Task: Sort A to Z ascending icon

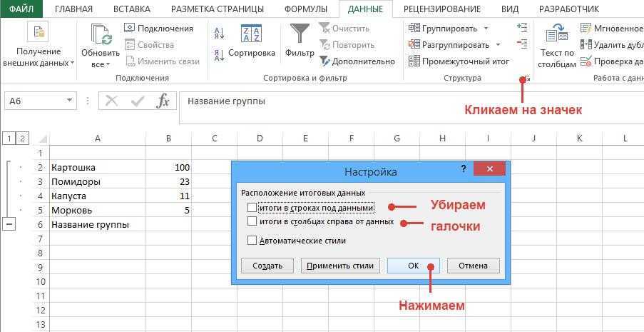Action: pos(220,33)
